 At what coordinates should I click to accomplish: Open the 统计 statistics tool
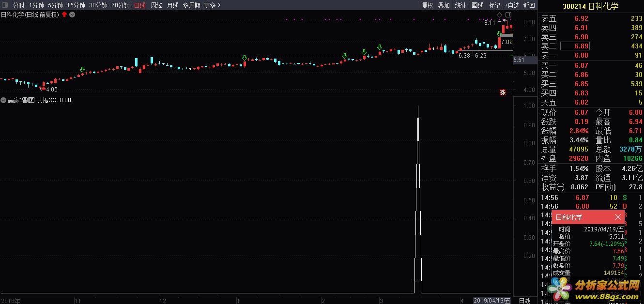point(460,5)
